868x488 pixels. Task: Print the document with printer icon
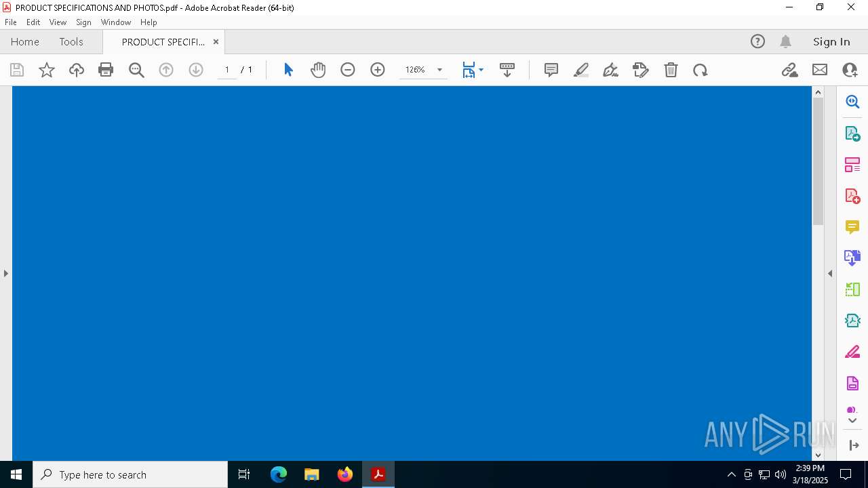pos(106,70)
